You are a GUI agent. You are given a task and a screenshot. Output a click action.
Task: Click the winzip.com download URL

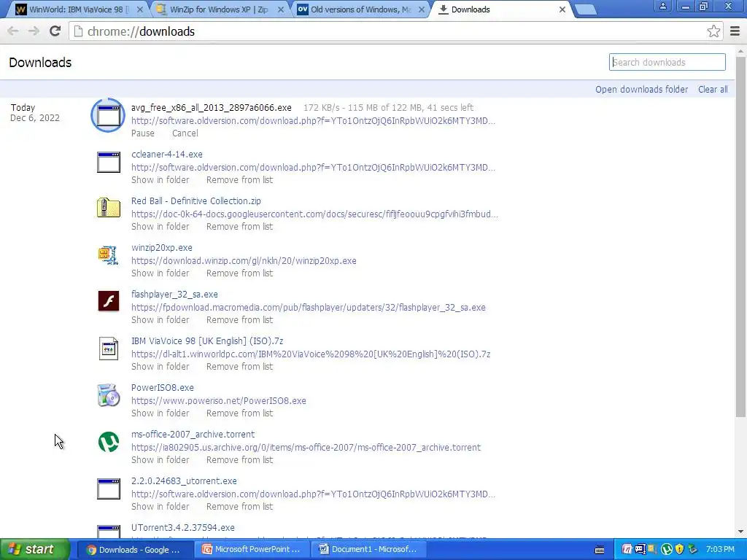point(244,261)
